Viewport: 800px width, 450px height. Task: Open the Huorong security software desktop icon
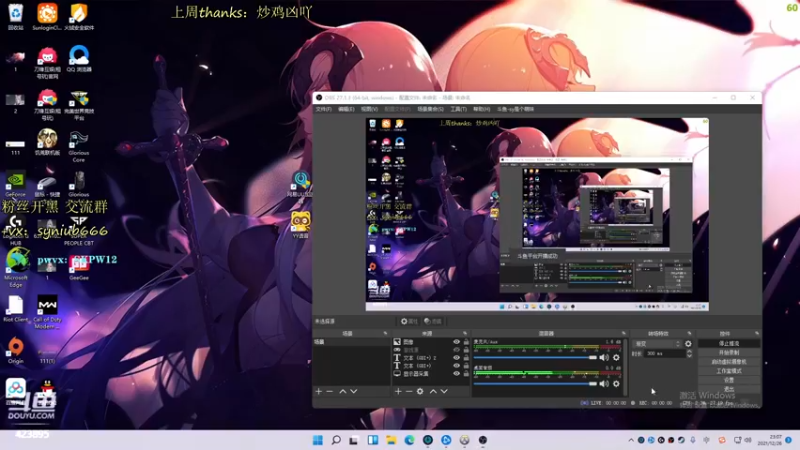pyautogui.click(x=79, y=16)
